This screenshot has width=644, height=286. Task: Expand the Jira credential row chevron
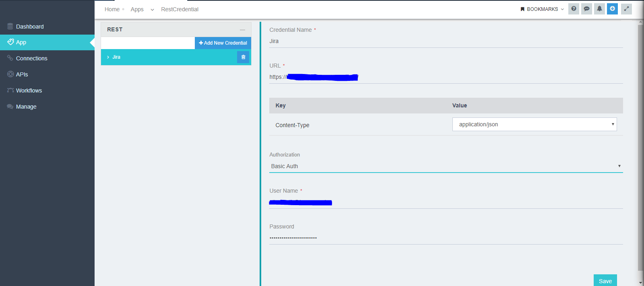108,57
